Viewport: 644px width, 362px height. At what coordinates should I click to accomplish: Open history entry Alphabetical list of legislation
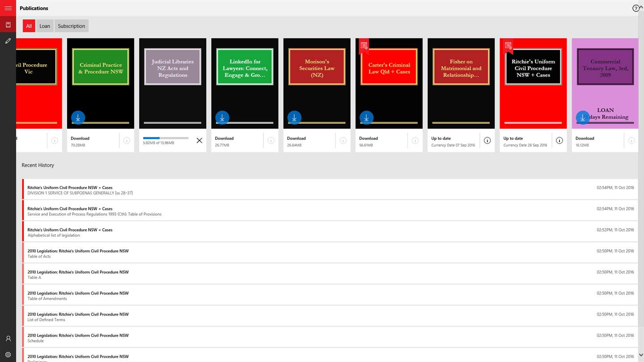[330, 232]
